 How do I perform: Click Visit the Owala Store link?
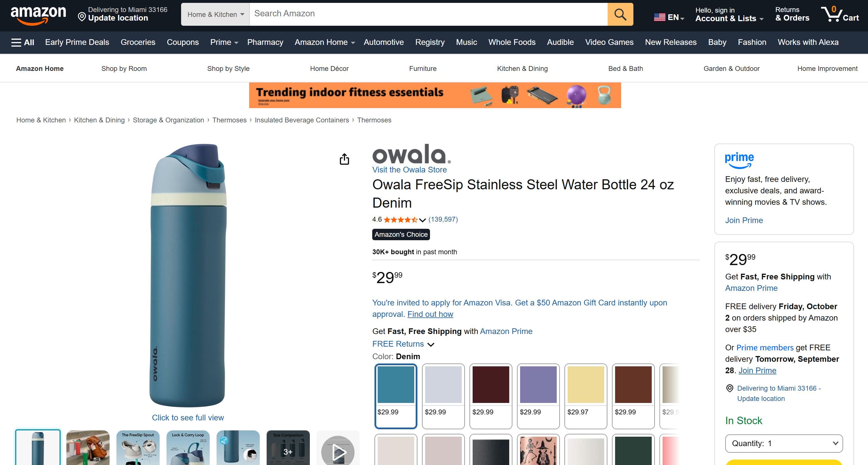409,170
